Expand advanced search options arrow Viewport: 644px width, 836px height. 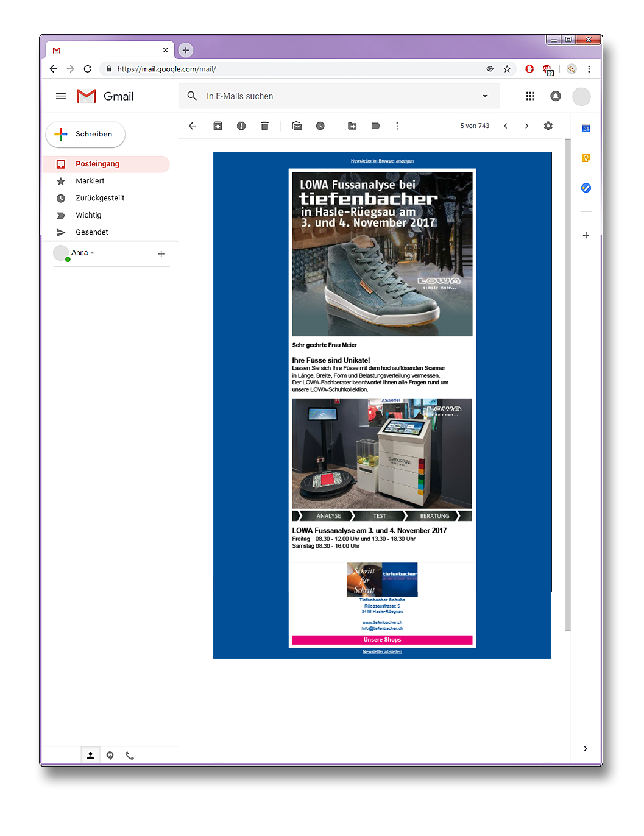click(485, 96)
